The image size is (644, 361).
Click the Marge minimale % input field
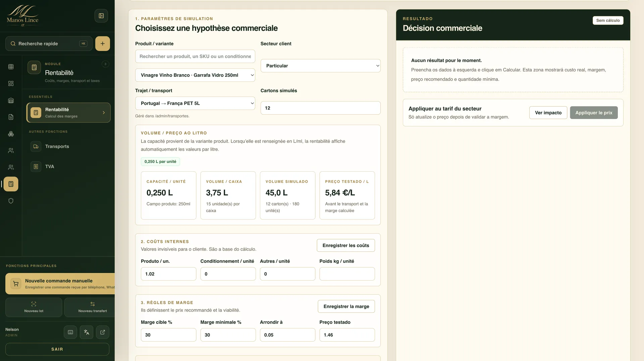pyautogui.click(x=228, y=335)
